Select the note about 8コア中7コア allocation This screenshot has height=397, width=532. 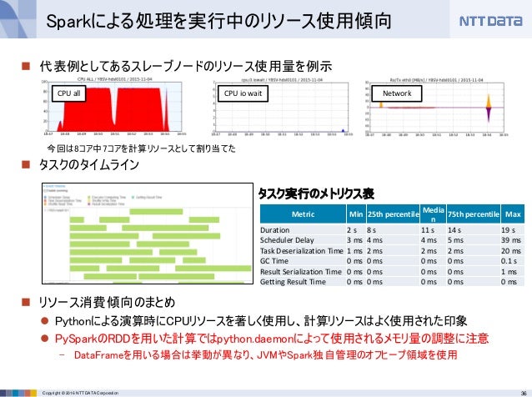(x=141, y=148)
